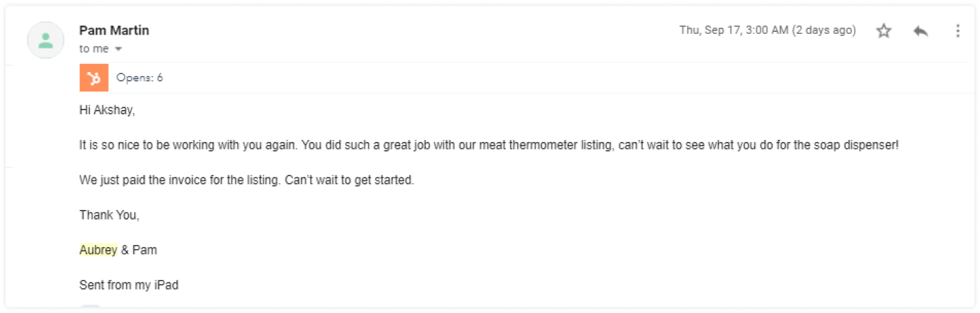Screen dimensions: 980x313
Task: Click "Pam" in the email signature
Action: (145, 250)
